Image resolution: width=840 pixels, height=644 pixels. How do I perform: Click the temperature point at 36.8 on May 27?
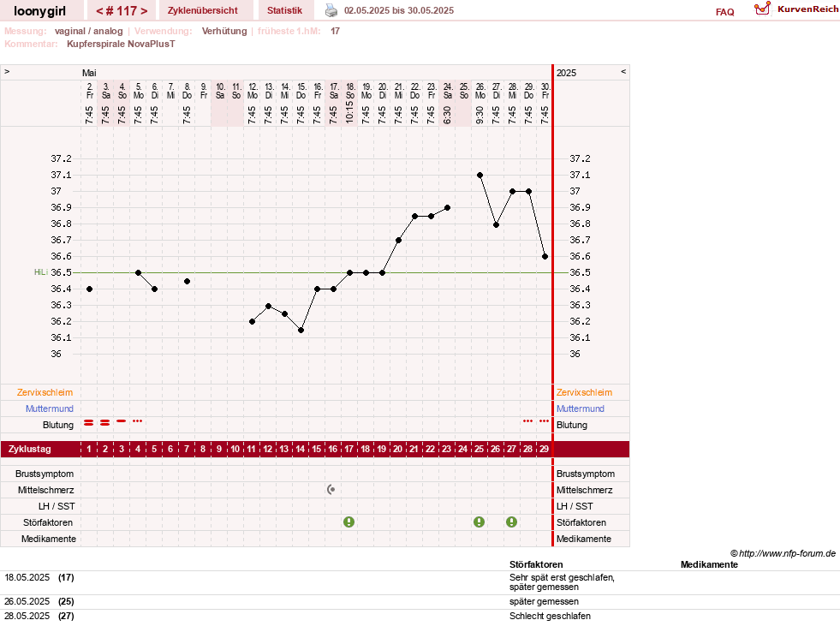[x=496, y=224]
